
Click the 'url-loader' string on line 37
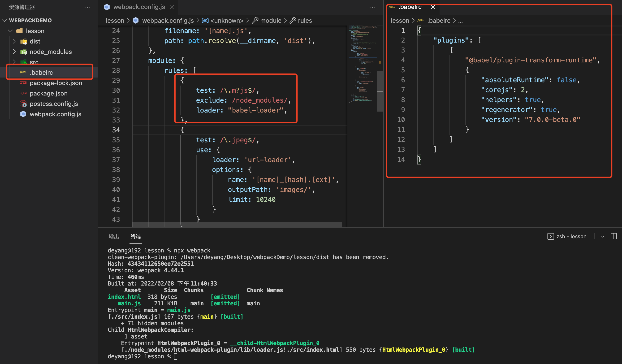pyautogui.click(x=268, y=160)
